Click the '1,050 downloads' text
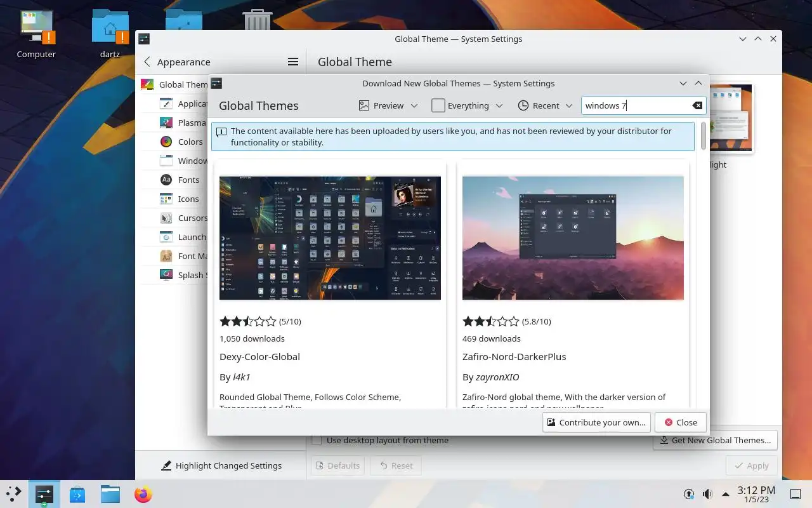Viewport: 812px width, 508px height. click(x=252, y=338)
